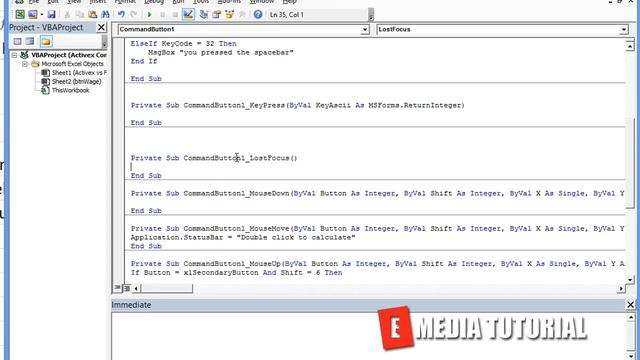Select ThisWorkbook in project tree
Screen dimensions: 640x360
(70, 91)
